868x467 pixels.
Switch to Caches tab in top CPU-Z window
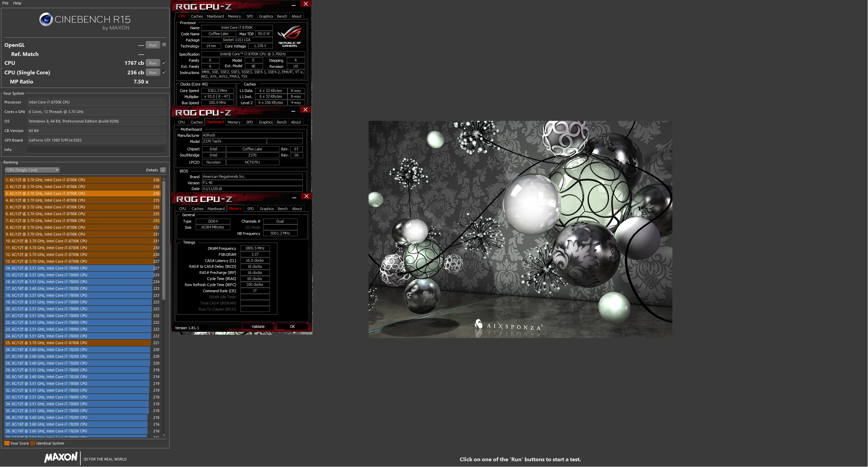pos(197,16)
